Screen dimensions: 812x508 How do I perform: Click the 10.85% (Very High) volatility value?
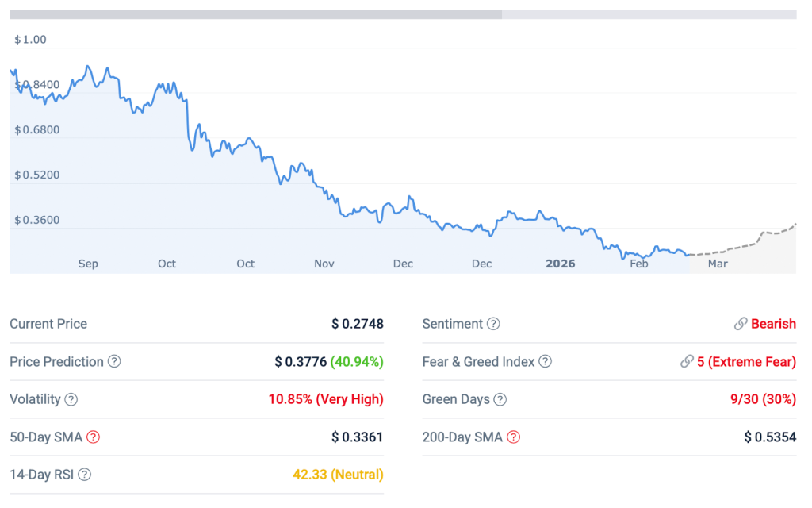tap(325, 399)
